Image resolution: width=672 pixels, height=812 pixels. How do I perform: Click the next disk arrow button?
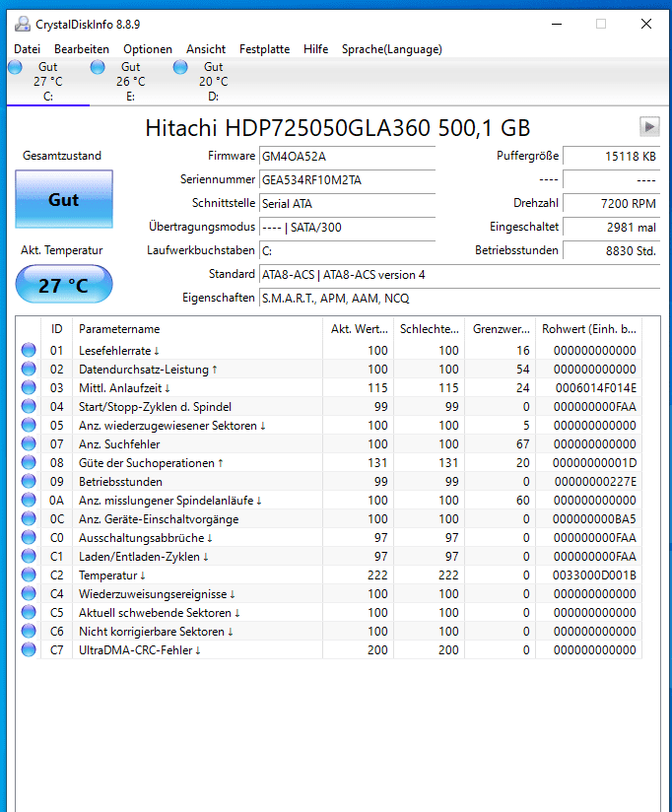pos(649,126)
